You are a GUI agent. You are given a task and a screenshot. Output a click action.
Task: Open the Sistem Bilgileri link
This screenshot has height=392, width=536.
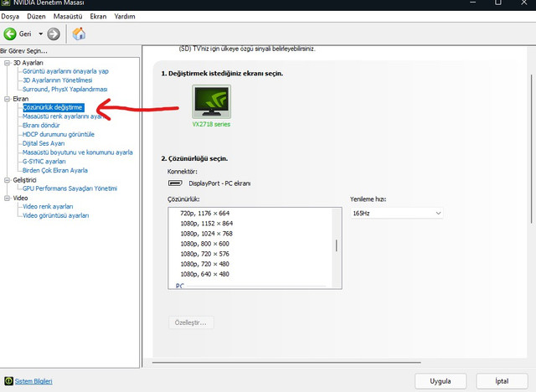coord(33,381)
